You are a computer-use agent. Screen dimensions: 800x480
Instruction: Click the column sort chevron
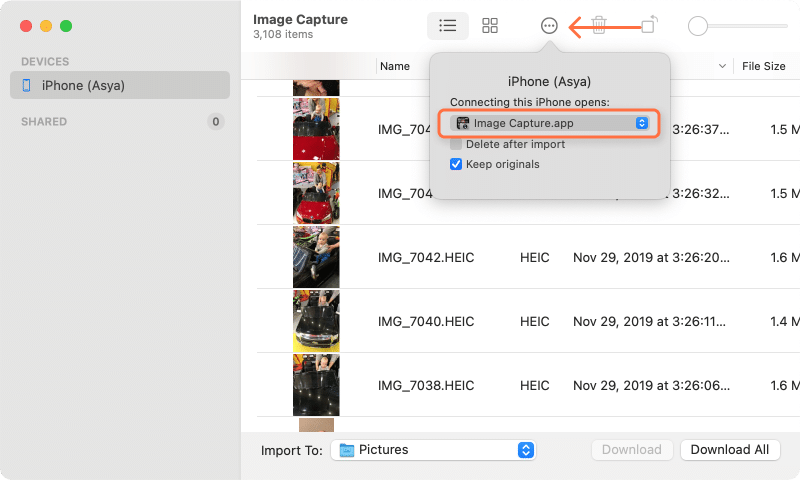[x=722, y=66]
